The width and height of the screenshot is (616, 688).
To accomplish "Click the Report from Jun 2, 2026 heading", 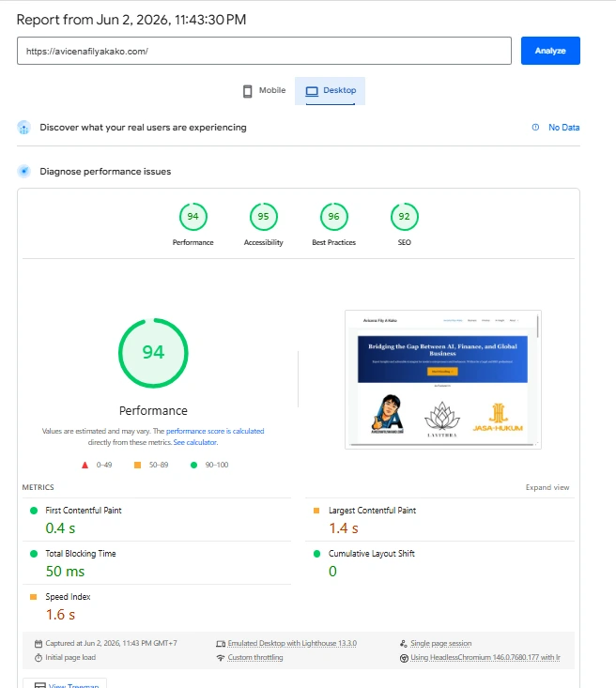I will pyautogui.click(x=131, y=20).
